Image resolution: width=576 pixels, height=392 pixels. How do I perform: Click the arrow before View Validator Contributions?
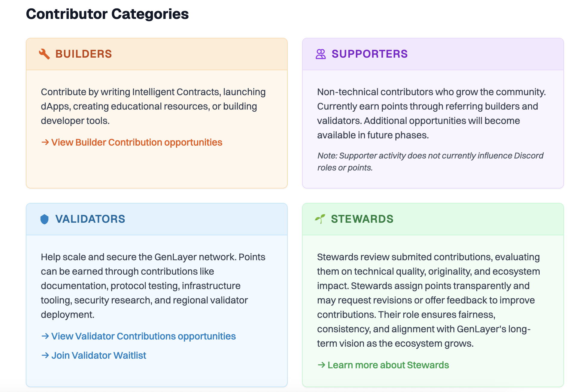(x=45, y=336)
